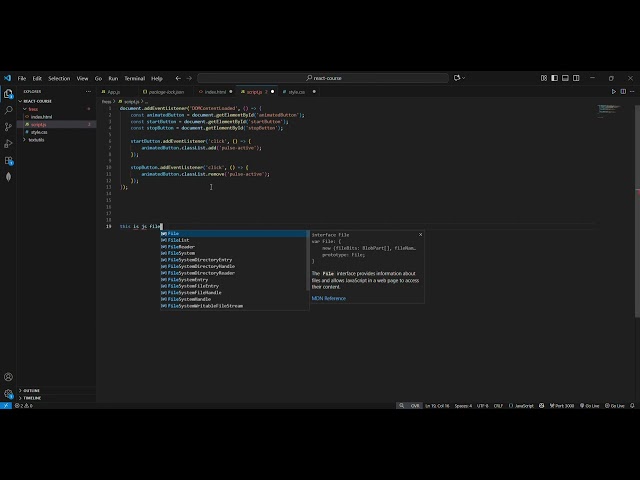Open the File menu
Screen dimensions: 640x480
22,78
